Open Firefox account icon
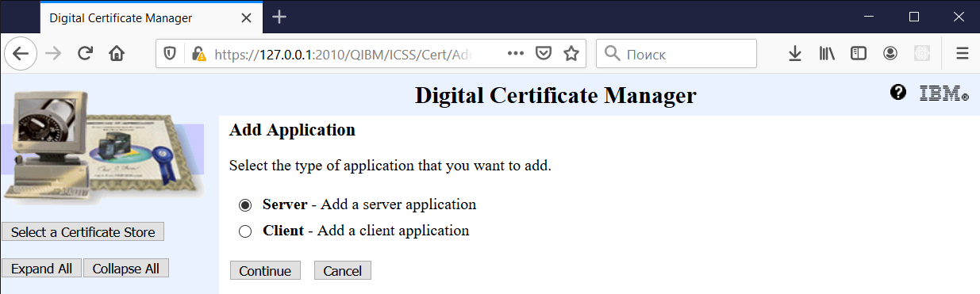 point(890,54)
